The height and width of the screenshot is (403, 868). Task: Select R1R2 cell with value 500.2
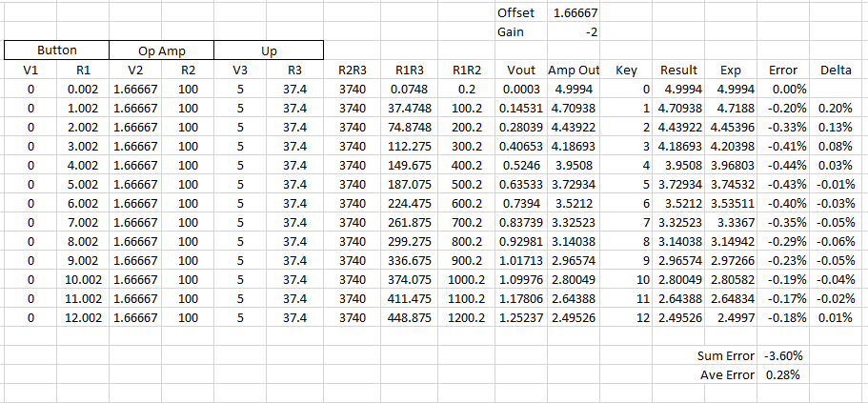click(x=467, y=184)
